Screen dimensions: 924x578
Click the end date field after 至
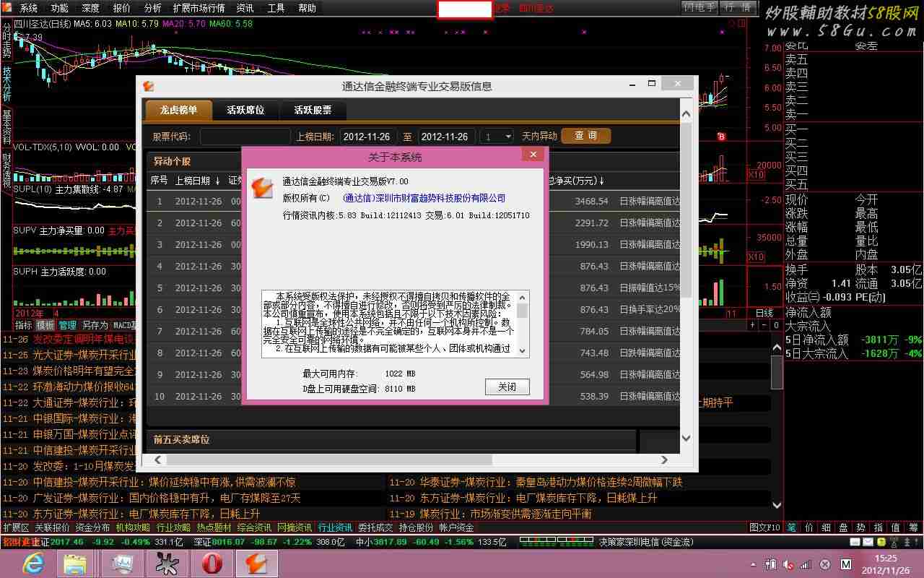pos(446,136)
